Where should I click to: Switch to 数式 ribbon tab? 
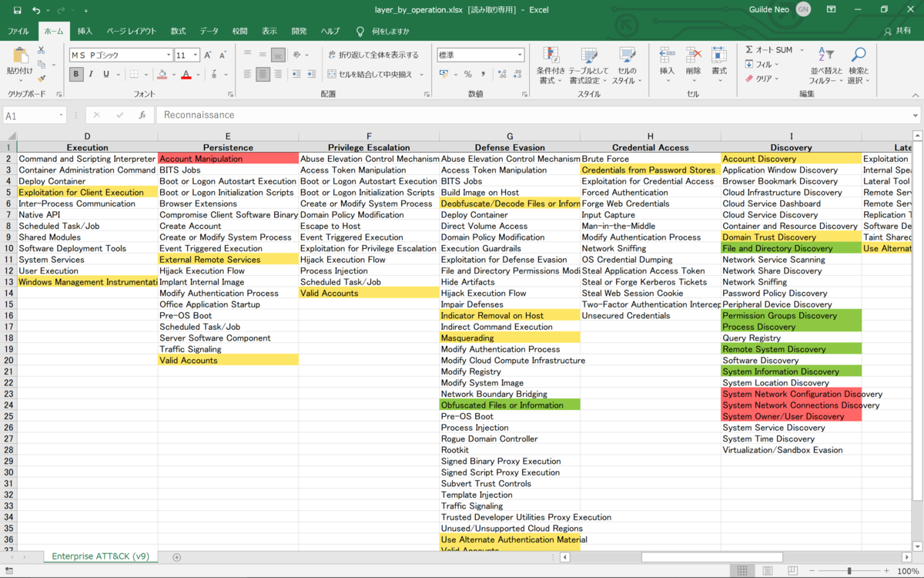tap(178, 31)
